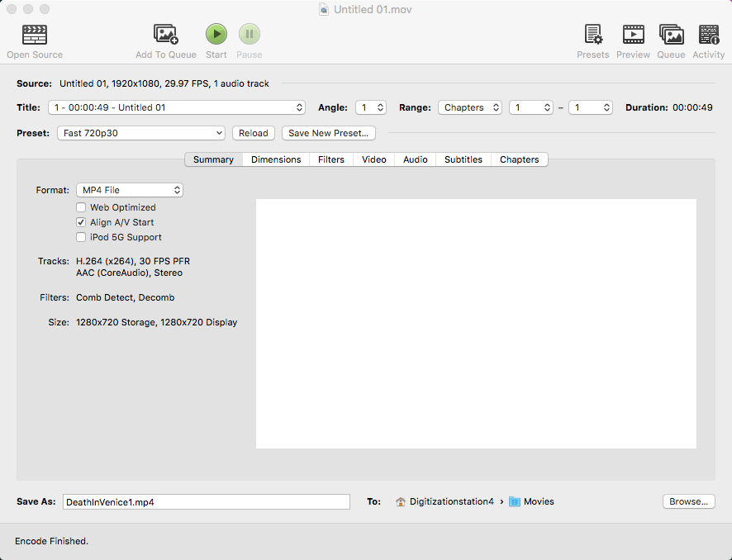732x560 pixels.
Task: Switch to the Dimensions tab
Action: point(276,159)
